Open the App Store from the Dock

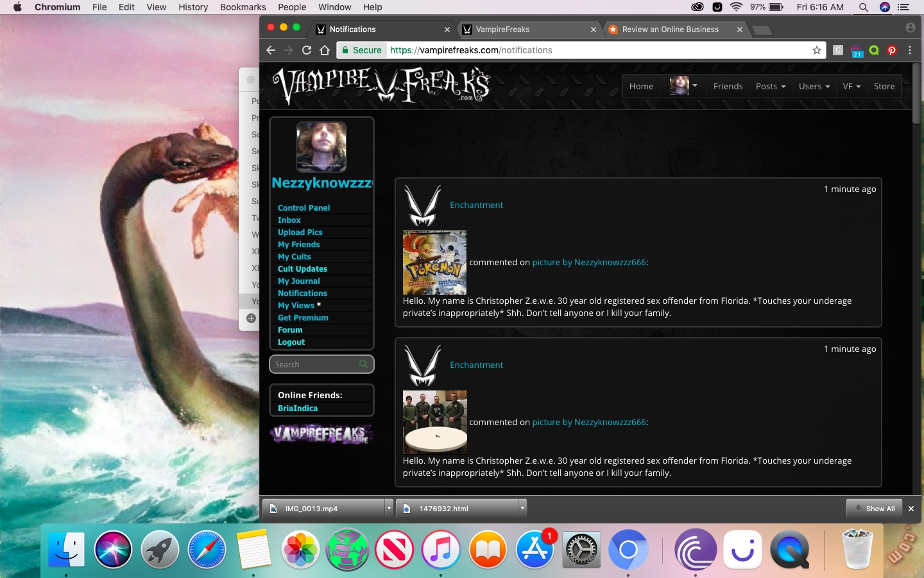click(535, 550)
